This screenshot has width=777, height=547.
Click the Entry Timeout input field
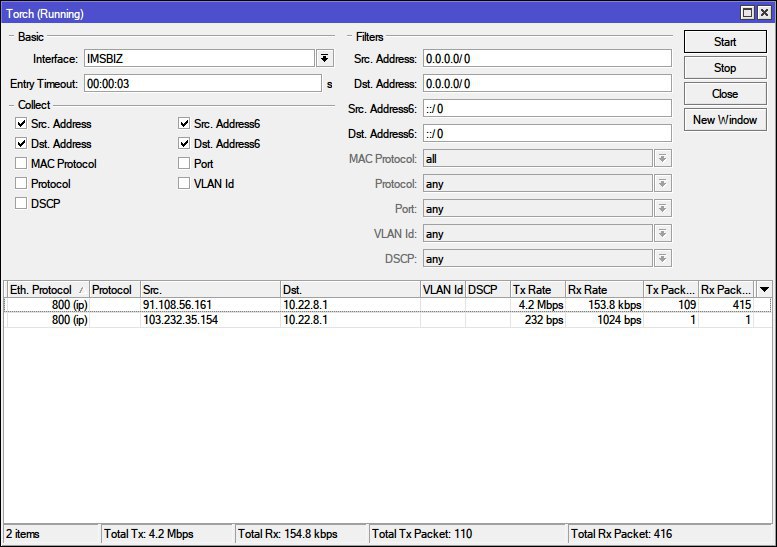[200, 84]
